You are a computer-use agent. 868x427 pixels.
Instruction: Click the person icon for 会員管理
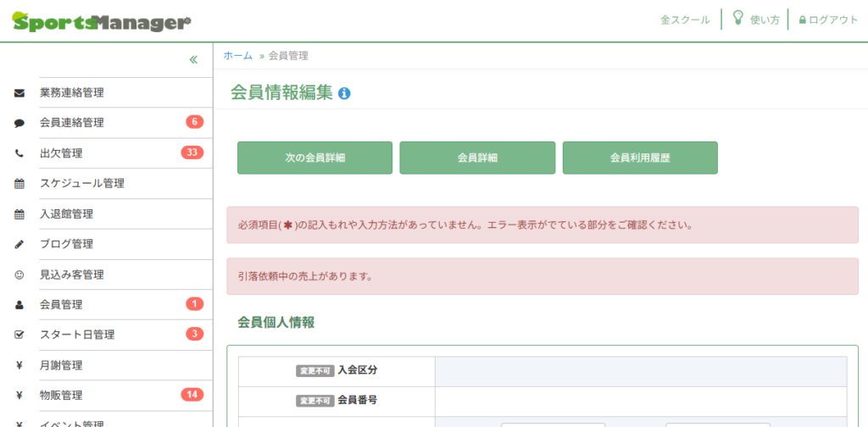[19, 305]
